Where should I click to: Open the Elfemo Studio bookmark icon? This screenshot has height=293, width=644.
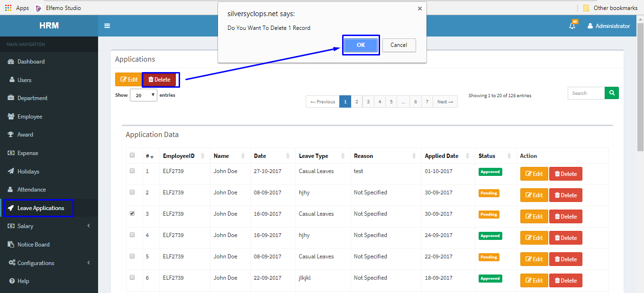(38, 8)
